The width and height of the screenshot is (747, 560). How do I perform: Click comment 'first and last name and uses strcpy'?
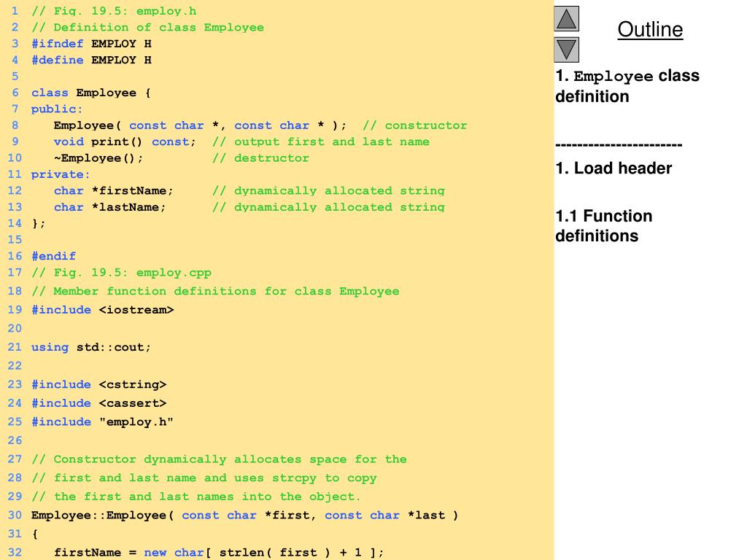(185, 478)
